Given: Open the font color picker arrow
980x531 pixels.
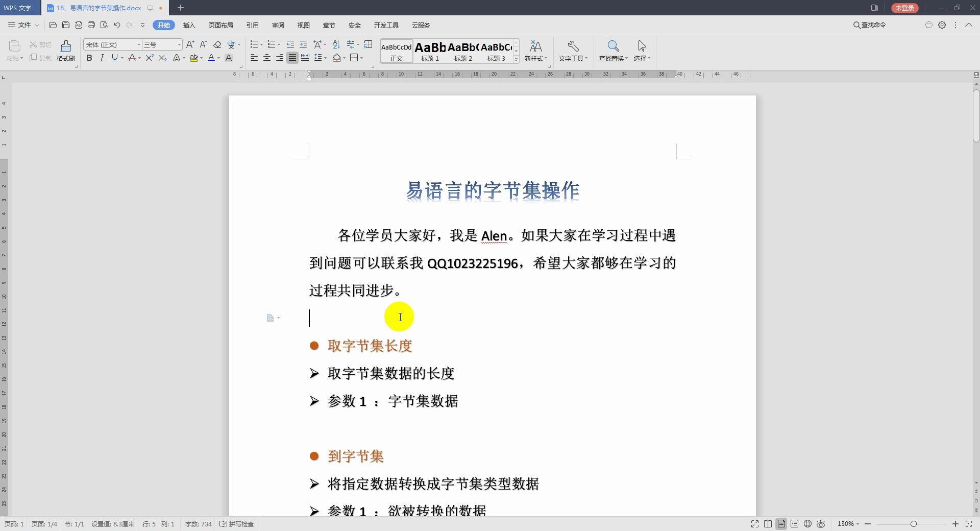Looking at the screenshot, I should tap(218, 58).
